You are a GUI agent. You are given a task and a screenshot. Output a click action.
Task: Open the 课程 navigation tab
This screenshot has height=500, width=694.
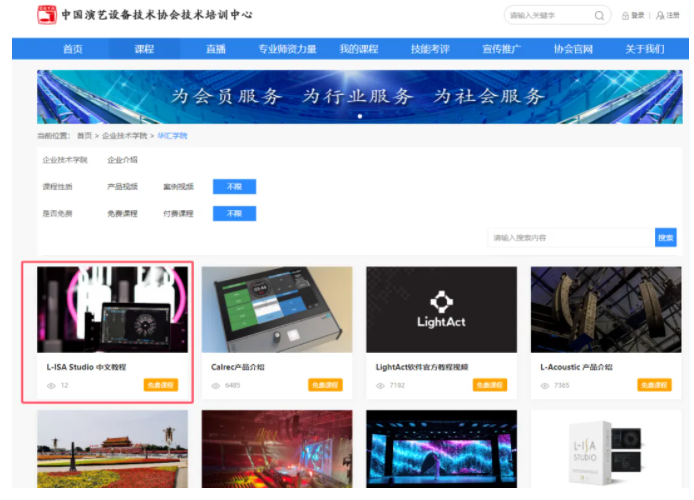point(144,49)
